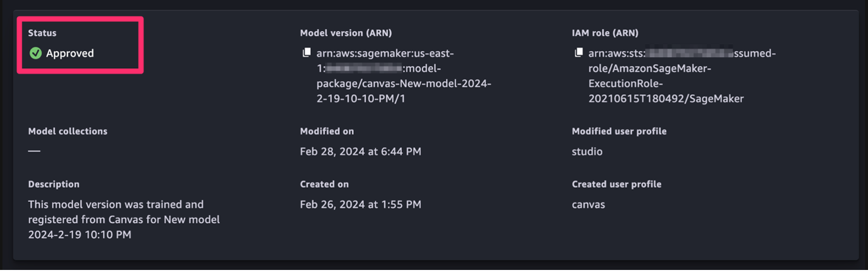The image size is (868, 273).
Task: Select the AmazonSageMaker-ExecutionRole ARN text
Action: 682,75
